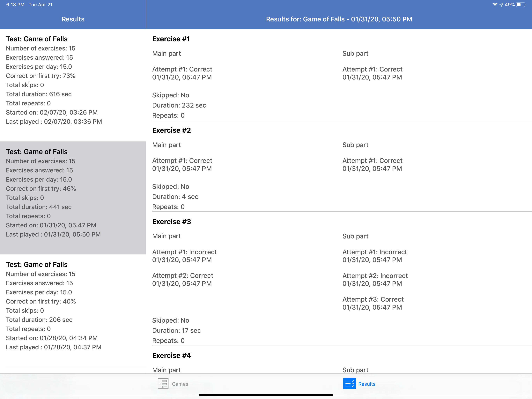Viewport: 532px width, 399px height.
Task: Tap 'Correct on first try: 46%'
Action: tap(41, 189)
